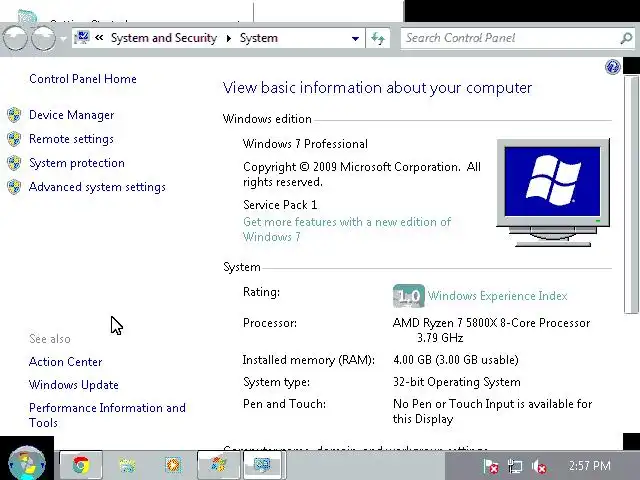Show the 2:57 PM clock calendar
The height and width of the screenshot is (480, 640).
[x=590, y=465]
